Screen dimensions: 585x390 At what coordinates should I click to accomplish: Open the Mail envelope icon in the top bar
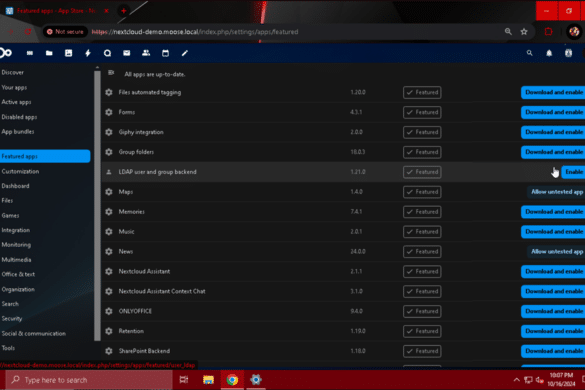(127, 53)
